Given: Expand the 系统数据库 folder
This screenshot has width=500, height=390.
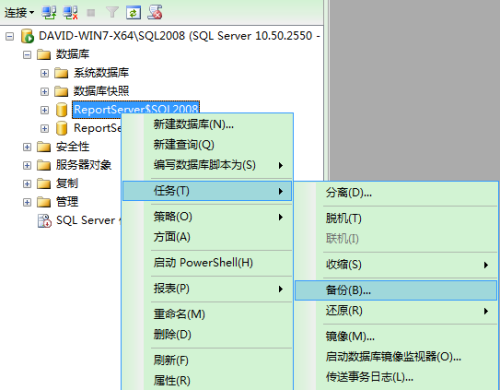Looking at the screenshot, I should [x=44, y=73].
